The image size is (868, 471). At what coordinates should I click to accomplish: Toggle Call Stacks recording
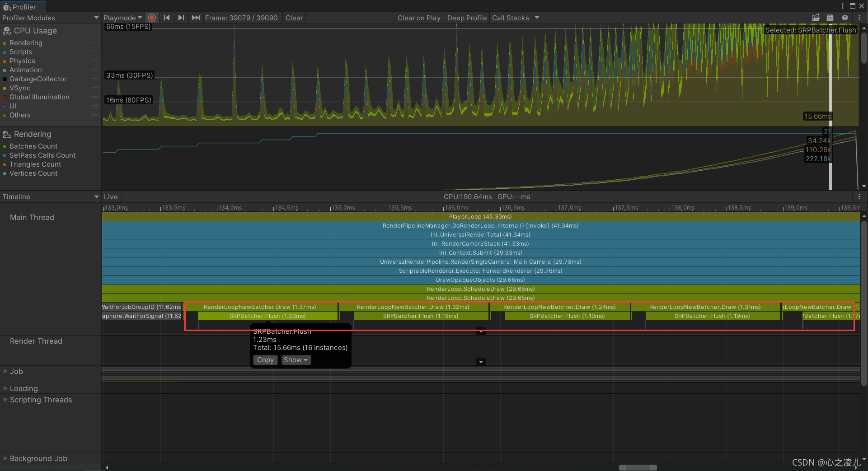[x=511, y=18]
